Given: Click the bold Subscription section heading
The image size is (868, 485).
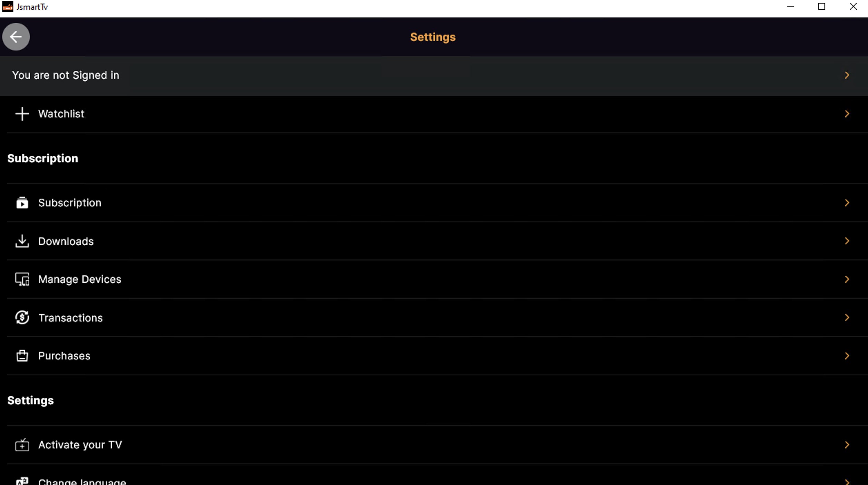Looking at the screenshot, I should 43,158.
